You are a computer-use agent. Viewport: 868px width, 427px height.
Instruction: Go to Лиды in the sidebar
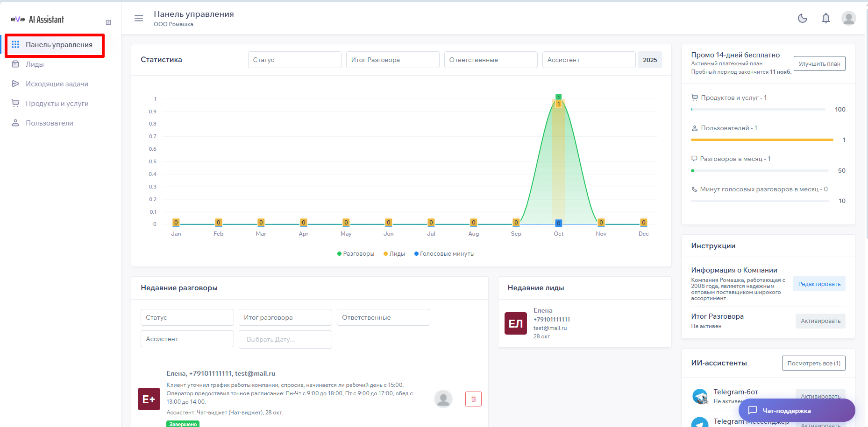coord(35,64)
